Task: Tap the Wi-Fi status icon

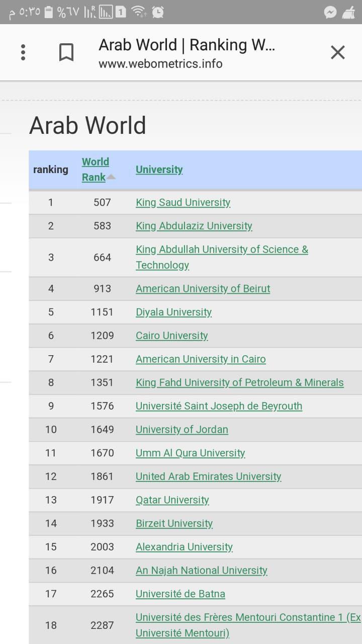Action: (x=138, y=12)
